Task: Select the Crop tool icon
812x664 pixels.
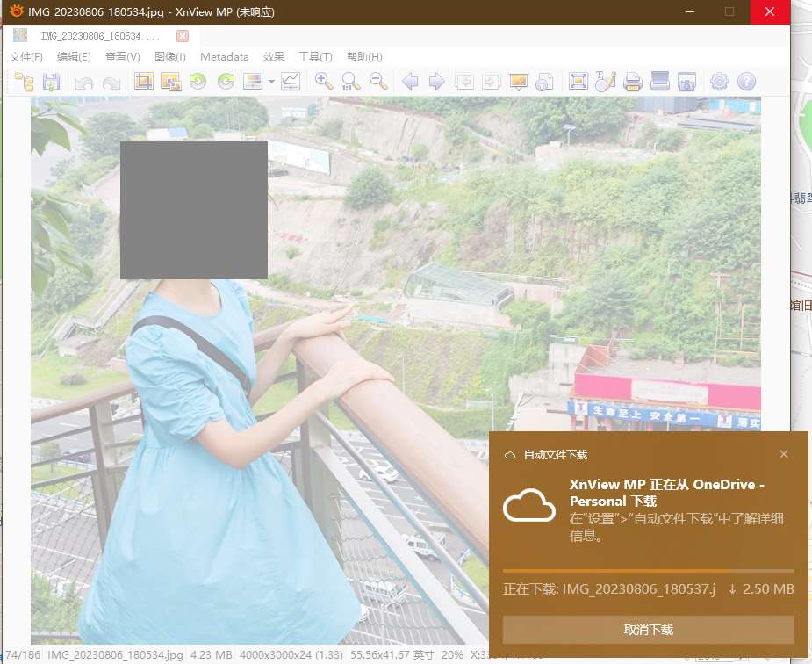Action: coord(144,82)
